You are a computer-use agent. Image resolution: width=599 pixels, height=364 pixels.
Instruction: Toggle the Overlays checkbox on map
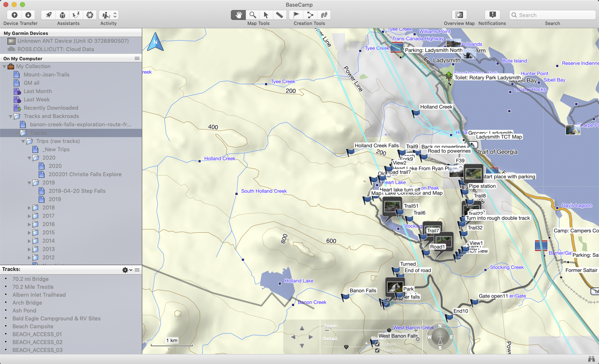pyautogui.click(x=377, y=350)
